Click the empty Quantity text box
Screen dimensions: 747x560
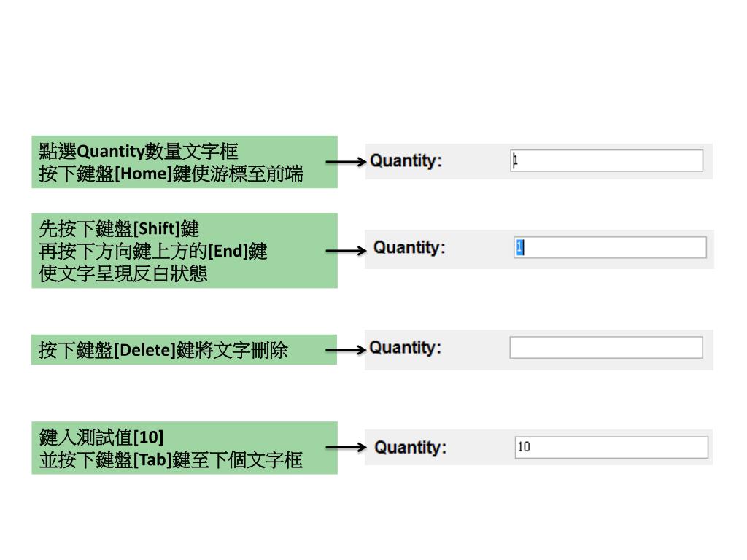click(606, 348)
